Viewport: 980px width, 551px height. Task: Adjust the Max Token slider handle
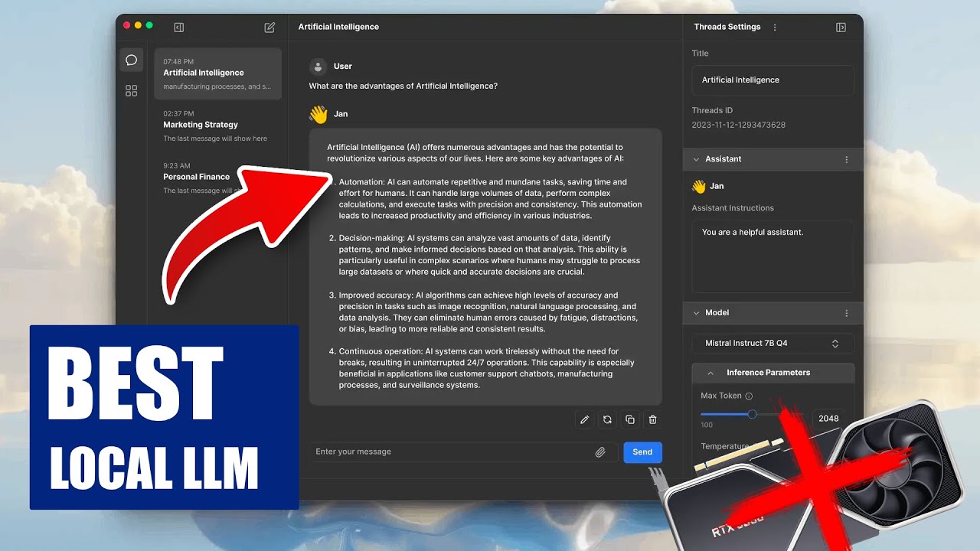click(x=752, y=414)
